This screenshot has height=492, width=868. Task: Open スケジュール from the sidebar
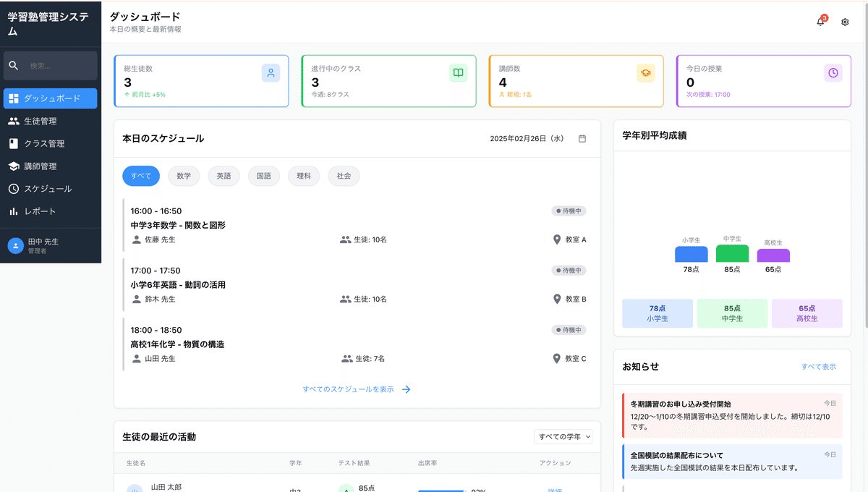pyautogui.click(x=48, y=189)
